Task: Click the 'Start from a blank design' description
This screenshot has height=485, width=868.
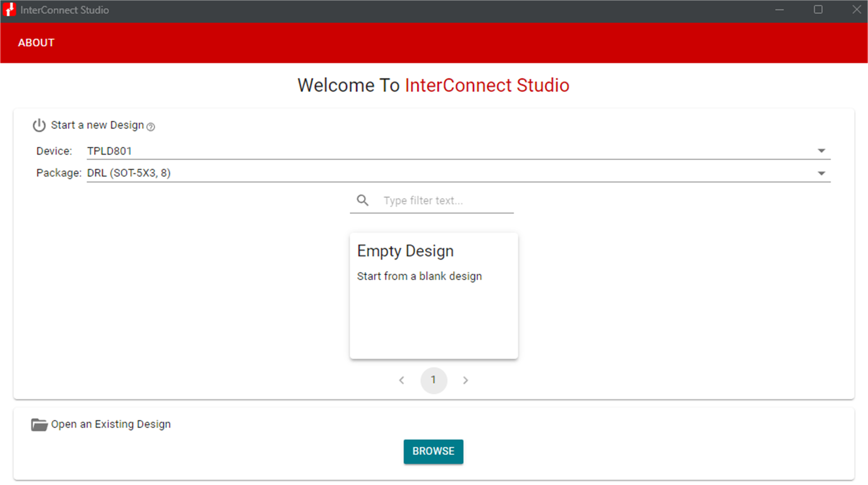Action: point(419,276)
